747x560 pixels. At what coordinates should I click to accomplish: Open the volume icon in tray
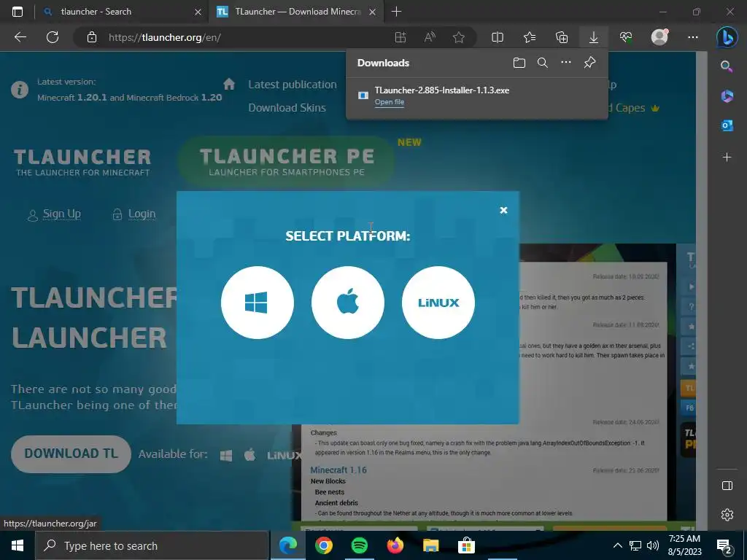pos(653,545)
